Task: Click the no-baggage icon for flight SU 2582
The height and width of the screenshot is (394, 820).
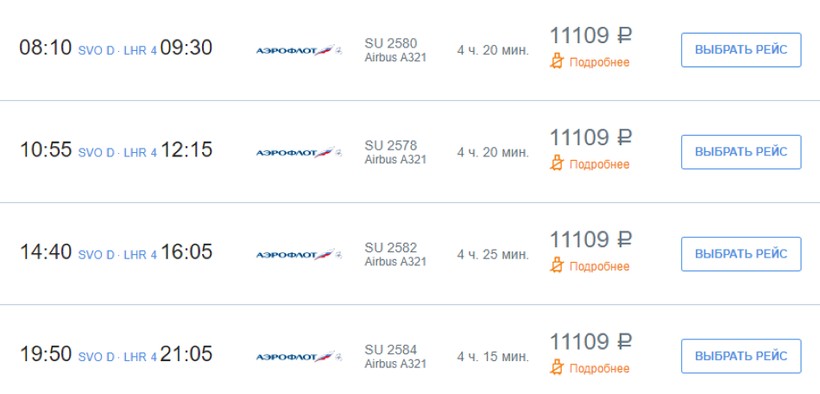Action: (557, 266)
